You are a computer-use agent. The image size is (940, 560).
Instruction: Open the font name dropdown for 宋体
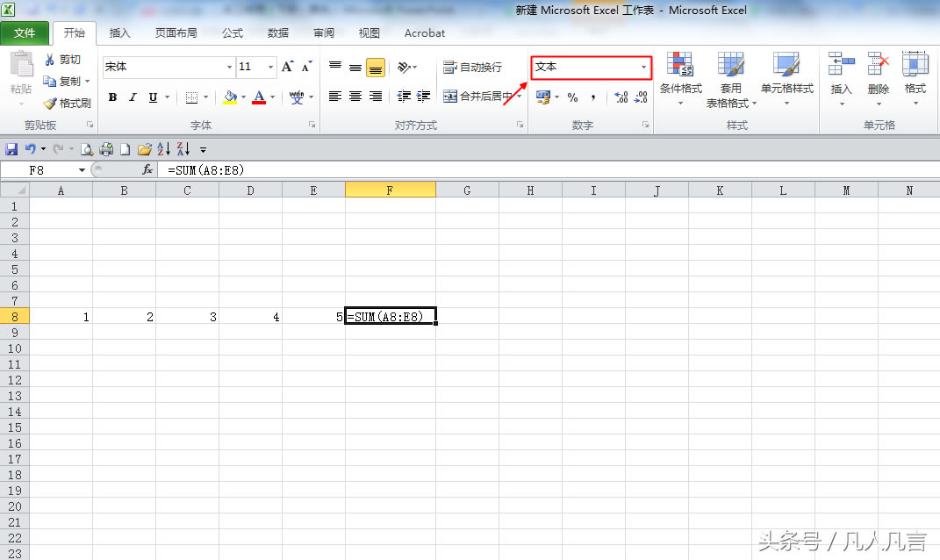[229, 68]
